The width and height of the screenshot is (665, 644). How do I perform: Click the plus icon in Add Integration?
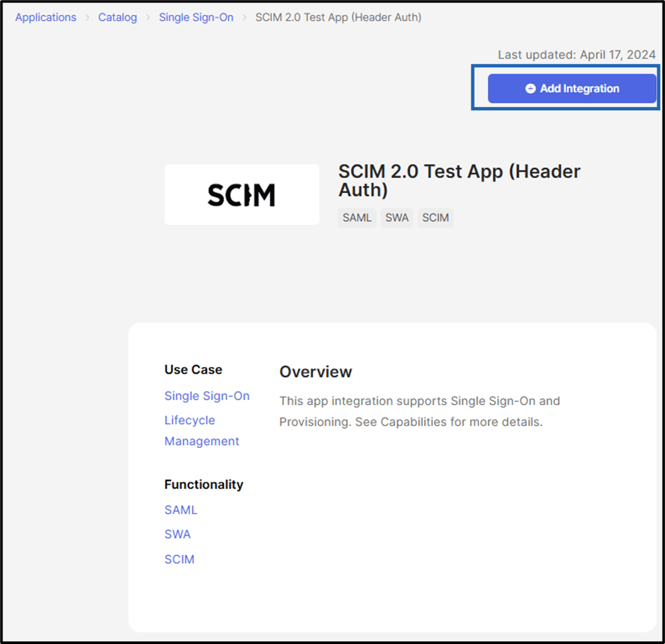[530, 88]
